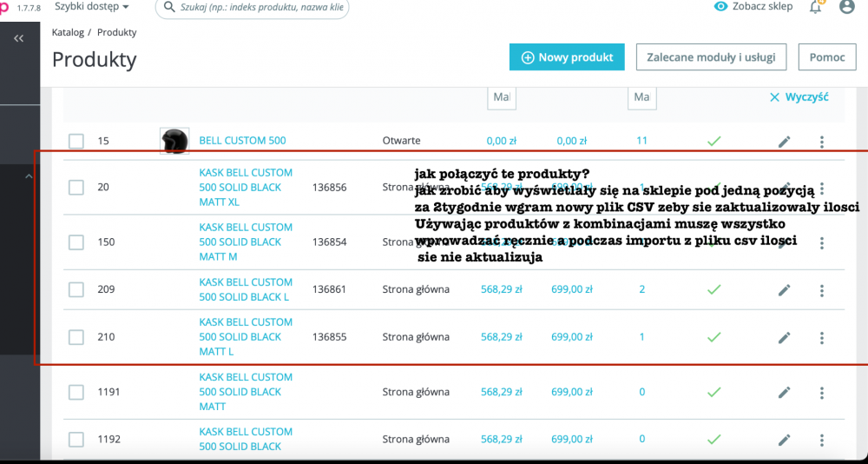Open Zalecane moduły i usługi
The image size is (868, 464).
[712, 57]
